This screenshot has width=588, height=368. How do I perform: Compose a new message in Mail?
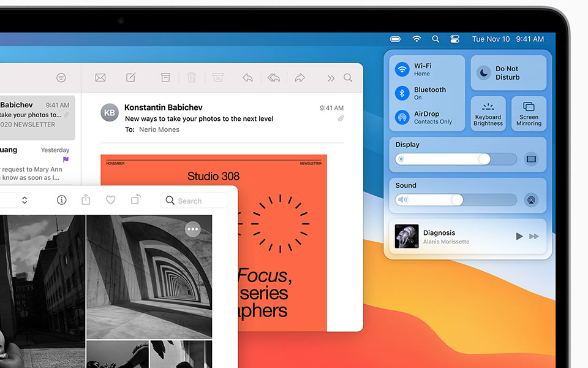[x=131, y=77]
